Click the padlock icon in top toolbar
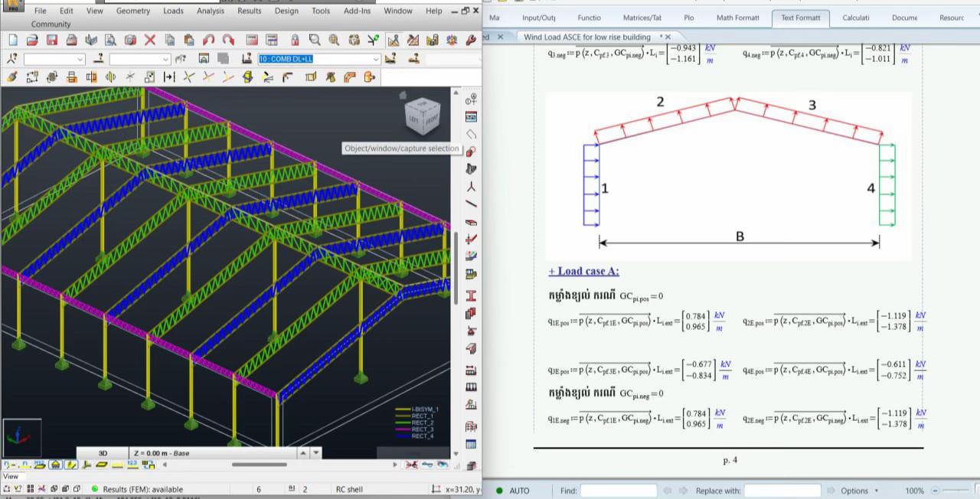Image resolution: width=980 pixels, height=499 pixels. tap(295, 41)
